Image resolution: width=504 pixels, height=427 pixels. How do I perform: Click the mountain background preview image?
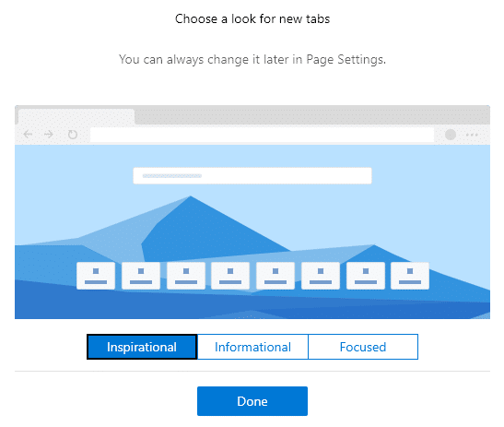tap(252, 231)
